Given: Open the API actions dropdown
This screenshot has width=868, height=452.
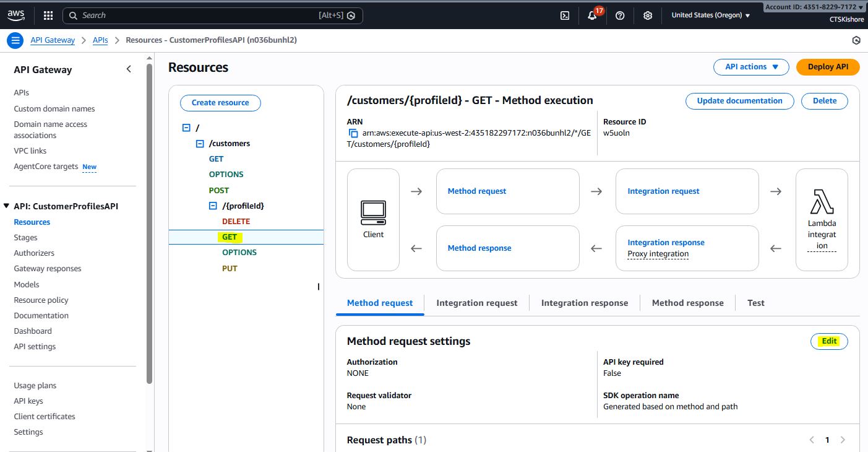Looking at the screenshot, I should pyautogui.click(x=751, y=67).
